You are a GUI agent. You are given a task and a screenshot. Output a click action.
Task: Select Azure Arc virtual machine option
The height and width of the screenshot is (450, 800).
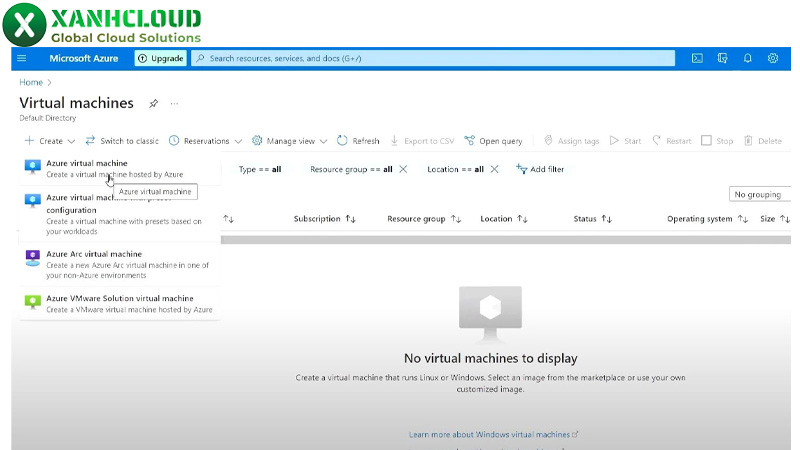(120, 264)
